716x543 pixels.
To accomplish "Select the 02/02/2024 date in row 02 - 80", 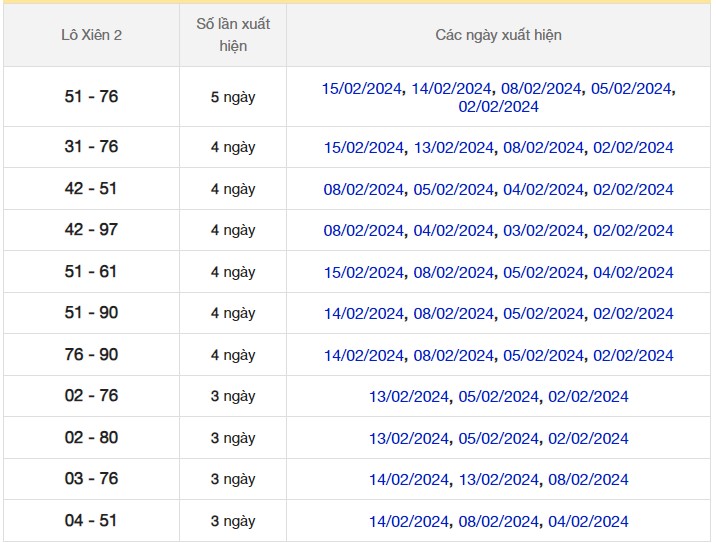I will click(x=588, y=439).
